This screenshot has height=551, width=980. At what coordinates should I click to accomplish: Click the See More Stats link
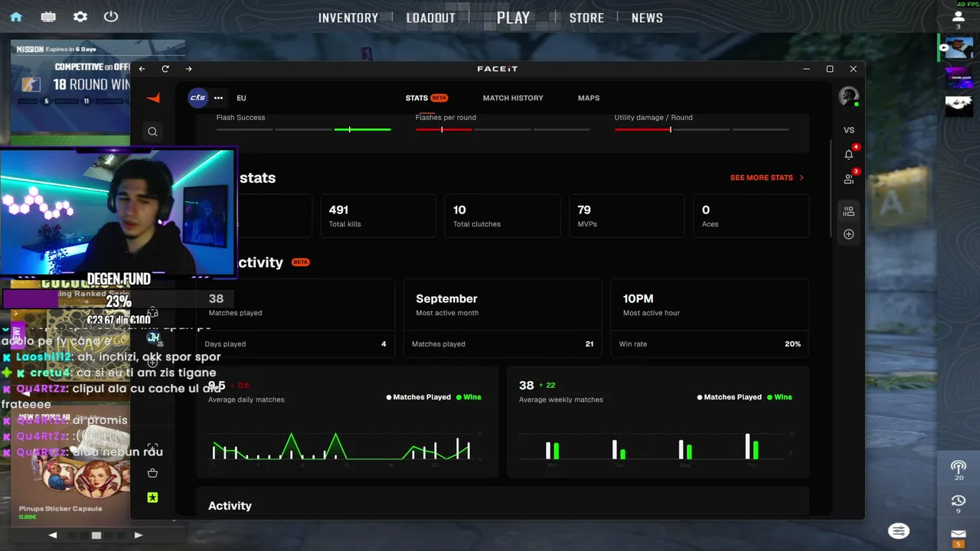click(766, 178)
